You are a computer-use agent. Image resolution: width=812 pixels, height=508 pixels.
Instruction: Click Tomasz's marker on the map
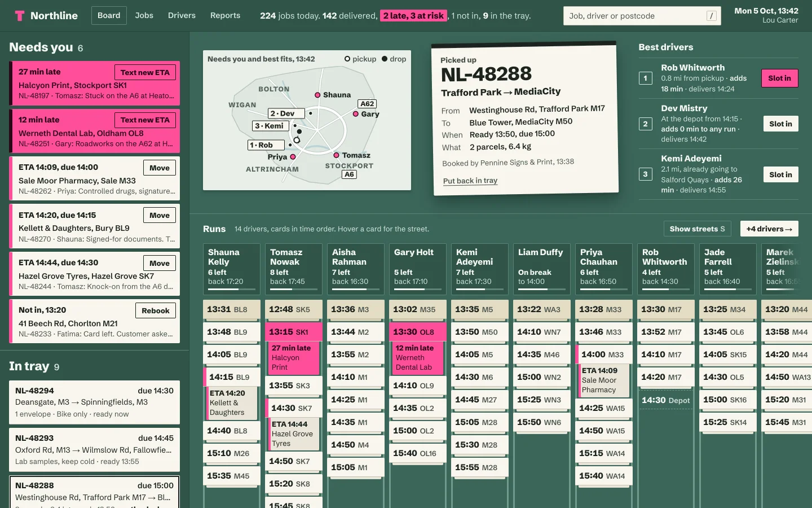336,155
